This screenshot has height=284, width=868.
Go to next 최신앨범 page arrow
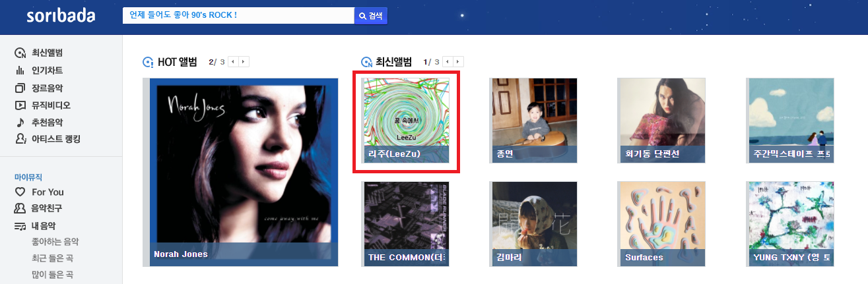pyautogui.click(x=459, y=62)
